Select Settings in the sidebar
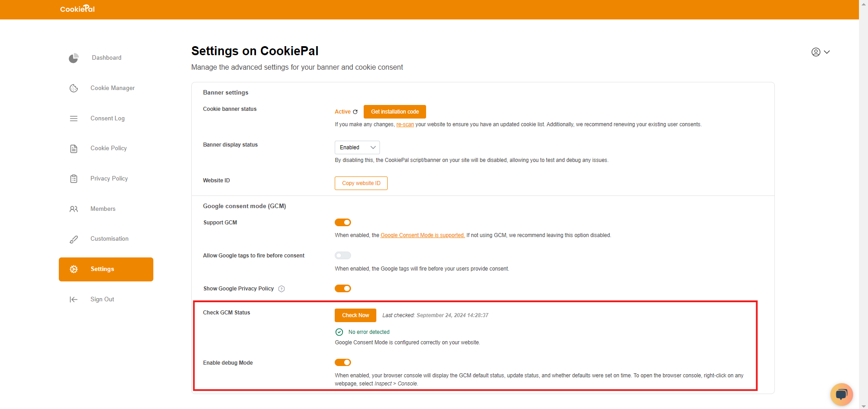This screenshot has width=868, height=409. 105,269
